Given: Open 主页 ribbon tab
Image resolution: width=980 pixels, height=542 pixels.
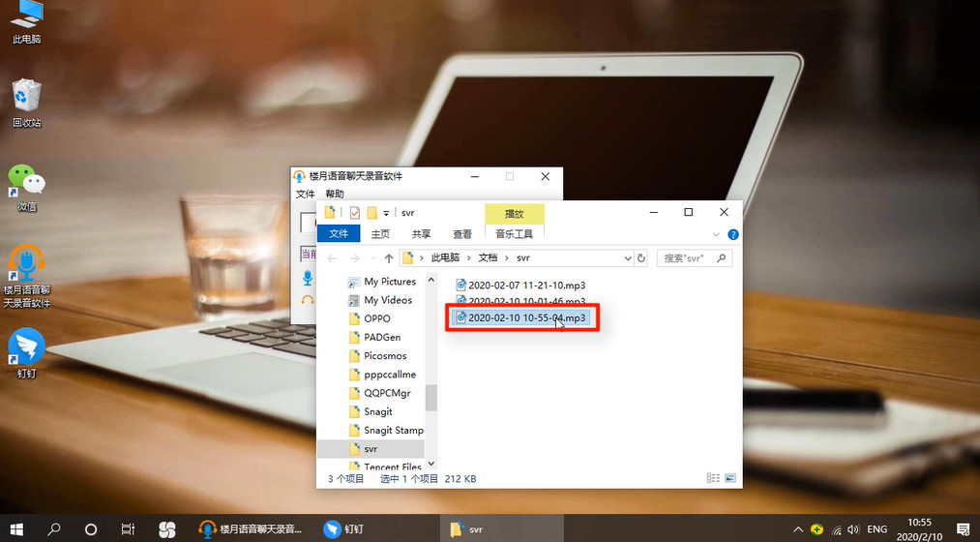Looking at the screenshot, I should pos(380,234).
